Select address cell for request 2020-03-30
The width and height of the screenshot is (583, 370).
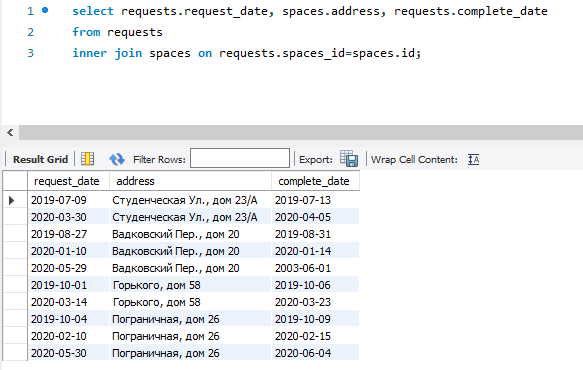click(x=190, y=217)
